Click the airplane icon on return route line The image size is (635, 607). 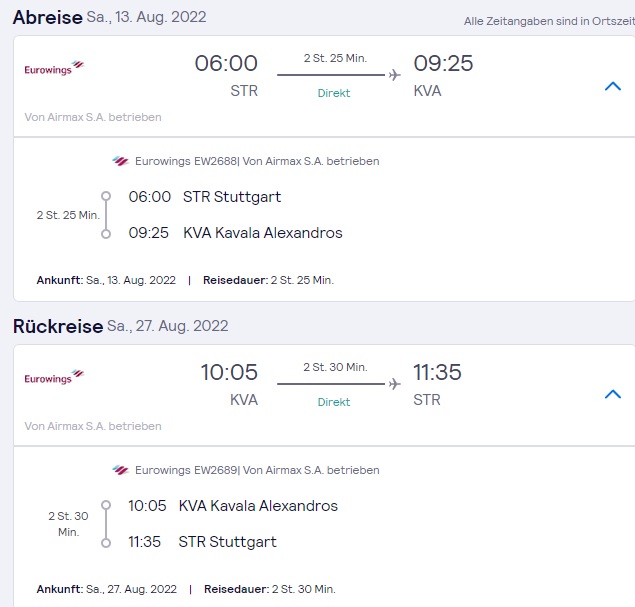(394, 383)
